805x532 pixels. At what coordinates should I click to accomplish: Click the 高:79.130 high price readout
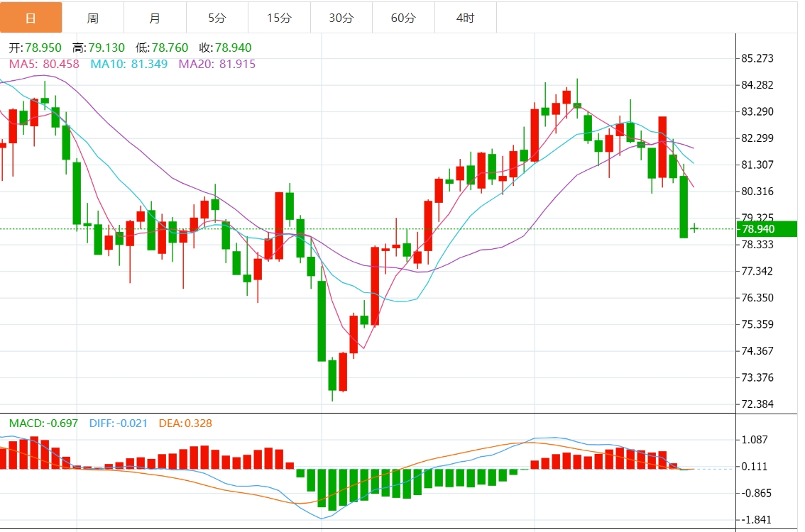pyautogui.click(x=99, y=48)
